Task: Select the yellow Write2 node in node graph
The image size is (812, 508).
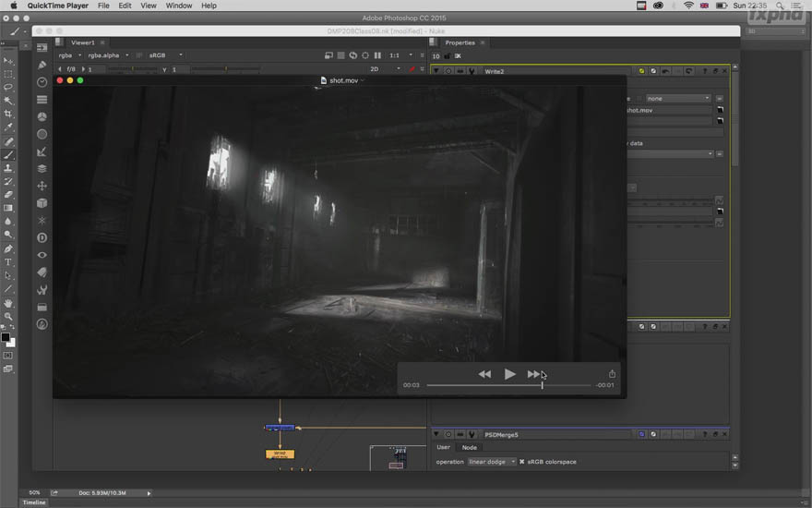Action: pos(281,454)
